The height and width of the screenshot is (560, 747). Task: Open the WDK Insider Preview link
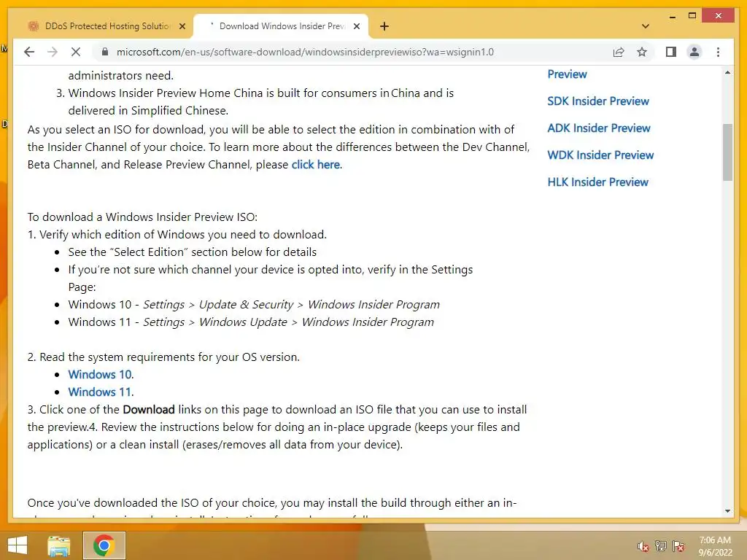coord(600,155)
